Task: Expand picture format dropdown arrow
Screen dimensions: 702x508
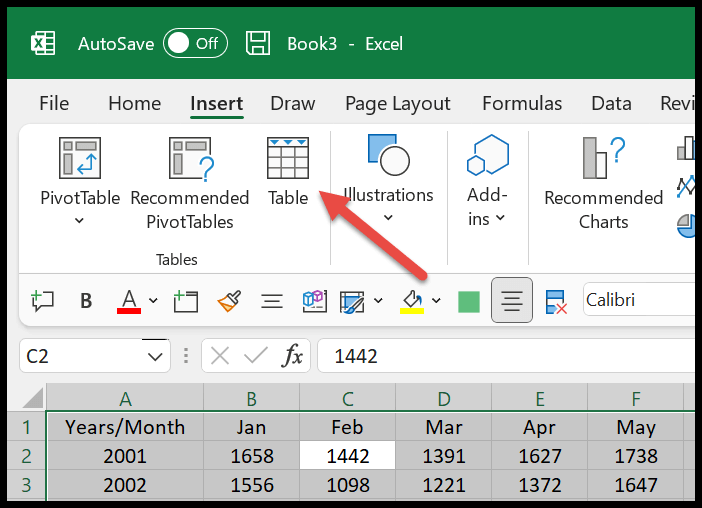Action: (378, 300)
